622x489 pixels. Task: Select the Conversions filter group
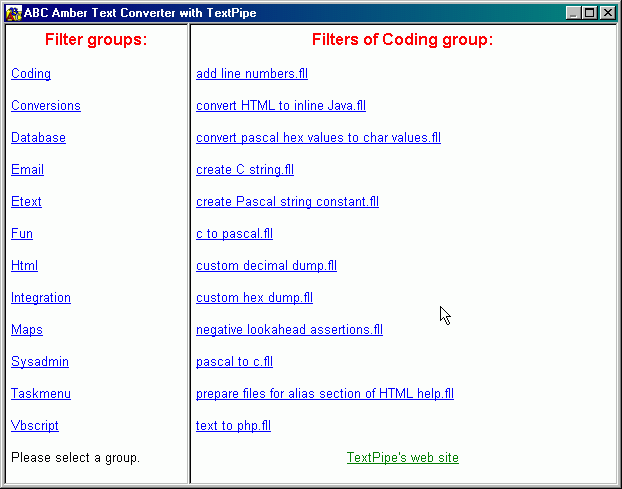(x=46, y=106)
